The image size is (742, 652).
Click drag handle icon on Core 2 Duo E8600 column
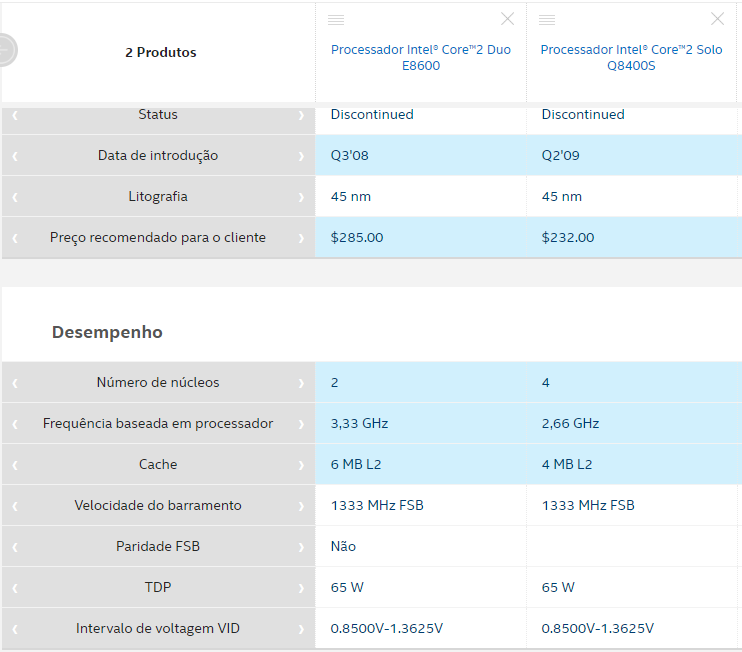[x=336, y=20]
